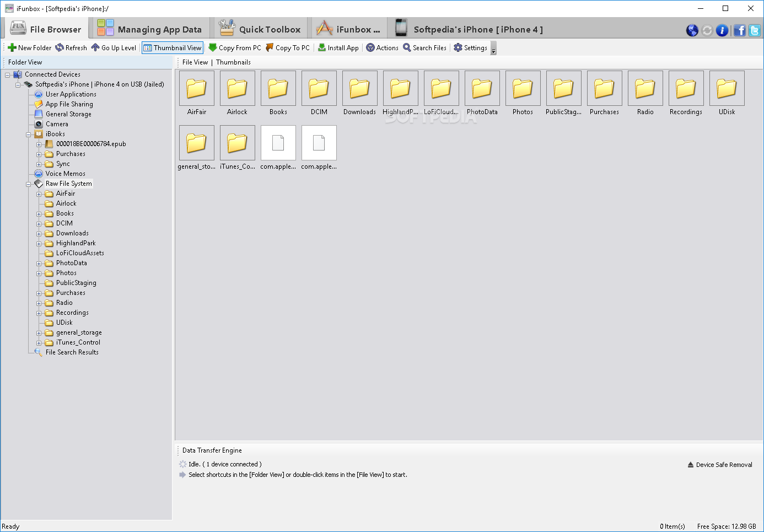
Task: Collapse the iBooks tree node
Action: pyautogui.click(x=29, y=135)
